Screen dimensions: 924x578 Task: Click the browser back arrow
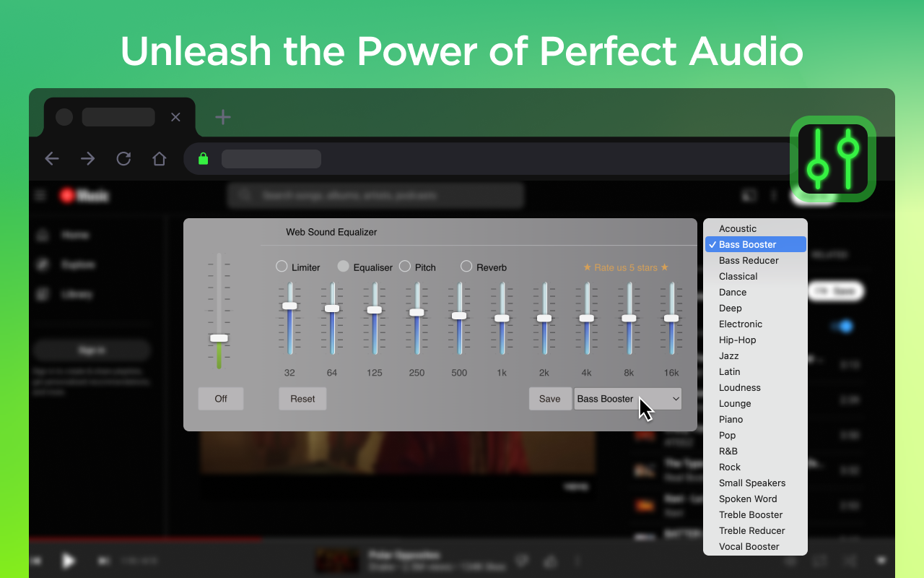point(52,159)
